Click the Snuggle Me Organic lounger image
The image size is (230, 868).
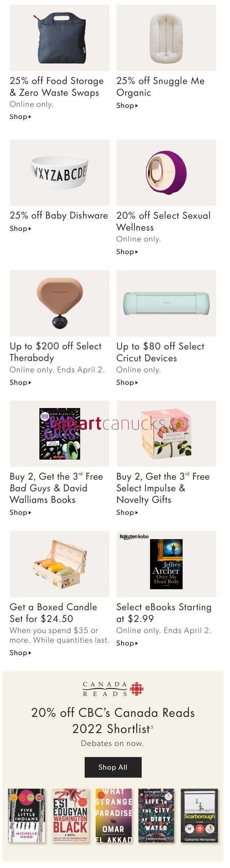click(x=166, y=38)
